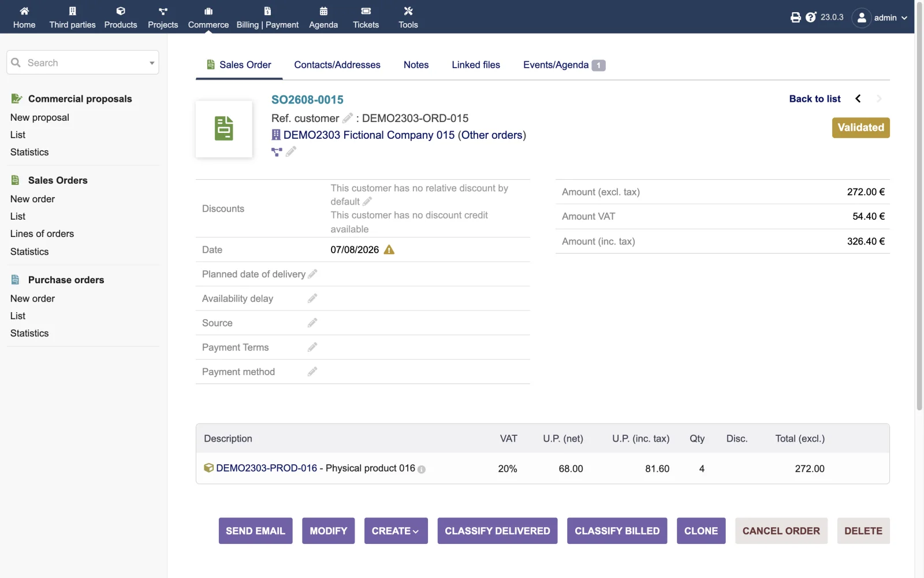This screenshot has width=924, height=578.
Task: Click Lines of orders in sidebar
Action: [x=42, y=234]
